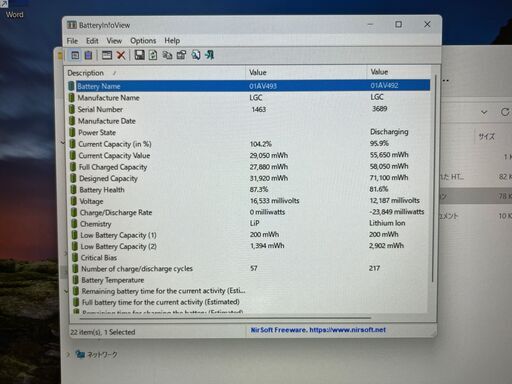This screenshot has width=512, height=384.
Task: Open the Edit menu
Action: click(x=92, y=41)
